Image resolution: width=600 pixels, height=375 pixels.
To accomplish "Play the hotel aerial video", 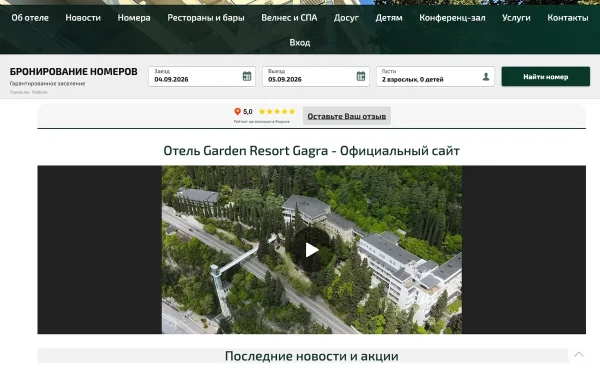I will pyautogui.click(x=312, y=250).
